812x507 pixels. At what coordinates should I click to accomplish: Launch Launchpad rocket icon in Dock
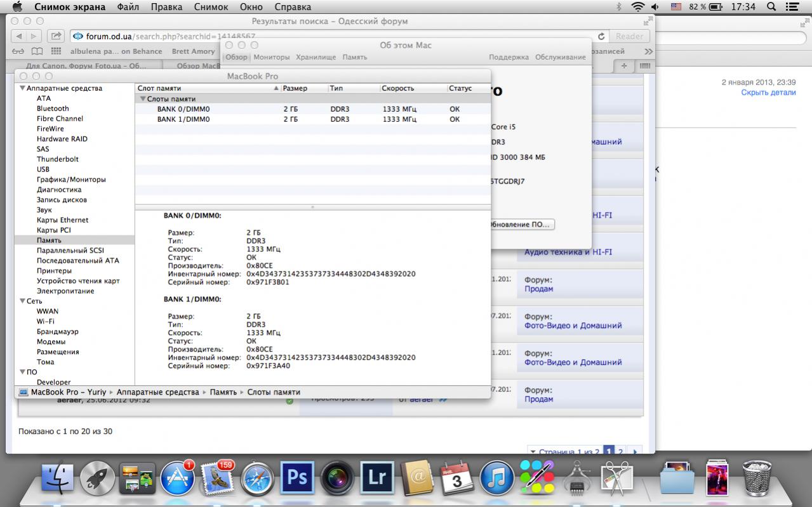(97, 478)
